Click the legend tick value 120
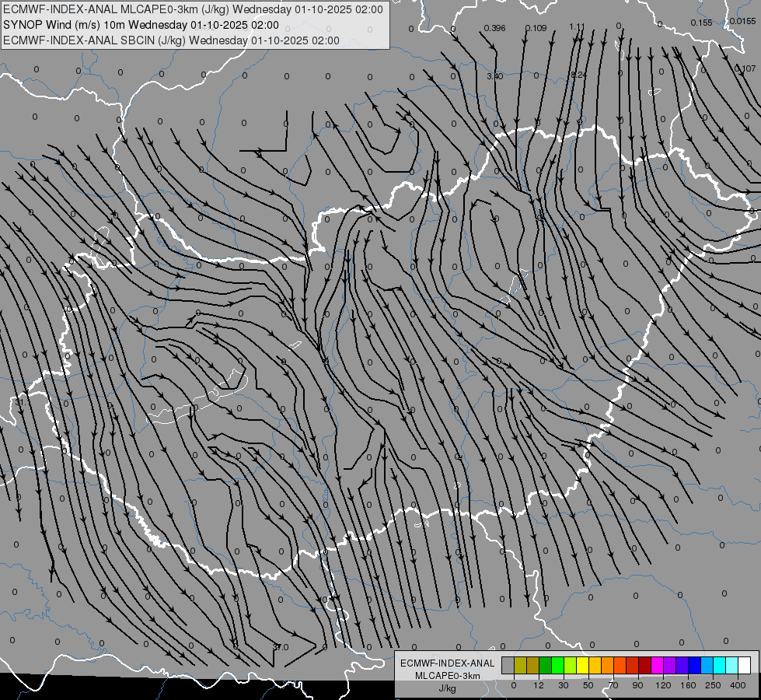761x700 pixels. pos(663,685)
